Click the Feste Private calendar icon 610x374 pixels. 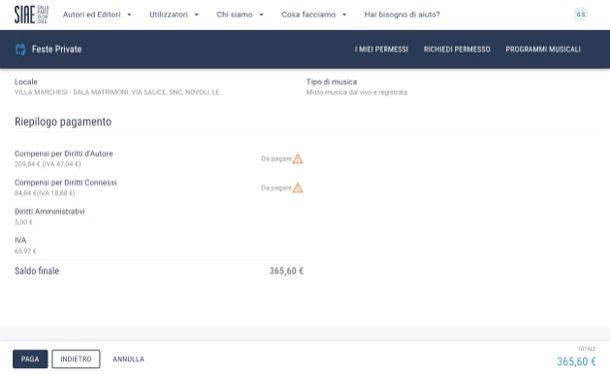pos(21,49)
